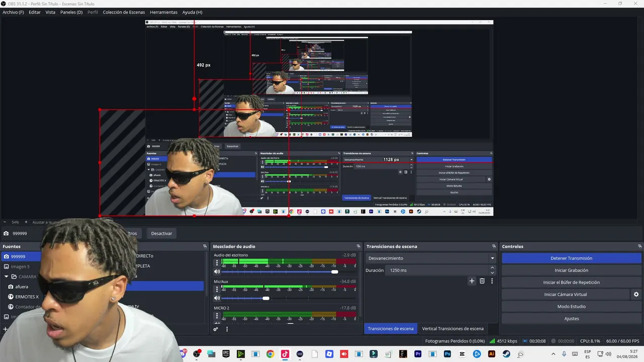Undock the Transiciones de escena panel
The image size is (644, 362).
[x=494, y=246]
